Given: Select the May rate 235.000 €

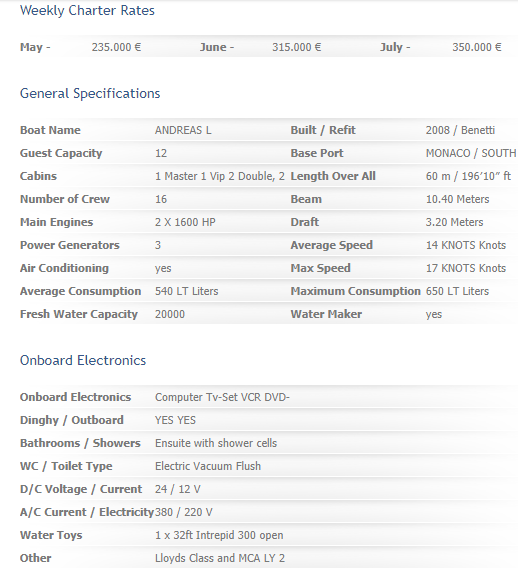Looking at the screenshot, I should (116, 47).
